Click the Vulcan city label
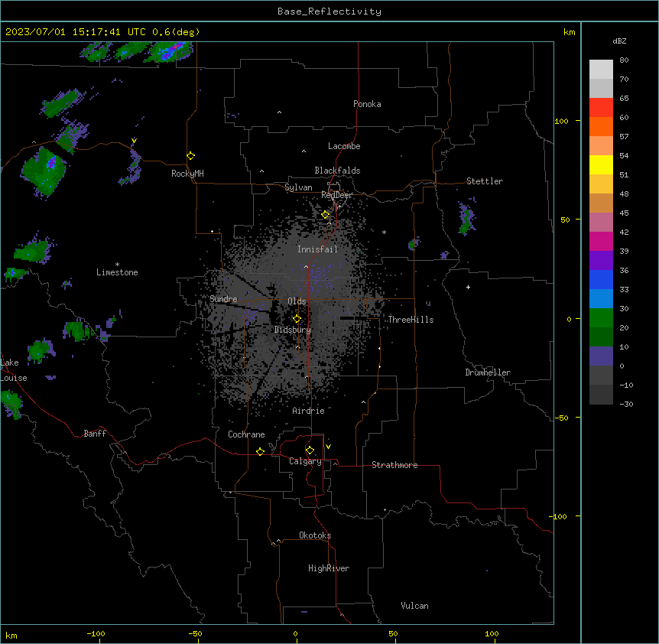The width and height of the screenshot is (659, 644). coord(414,606)
